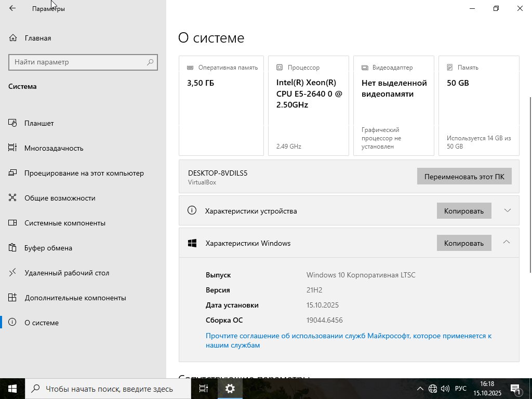Image resolution: width=532 pixels, height=399 pixels.
Task: Open Удаленный рабочий стол settings
Action: (66, 273)
